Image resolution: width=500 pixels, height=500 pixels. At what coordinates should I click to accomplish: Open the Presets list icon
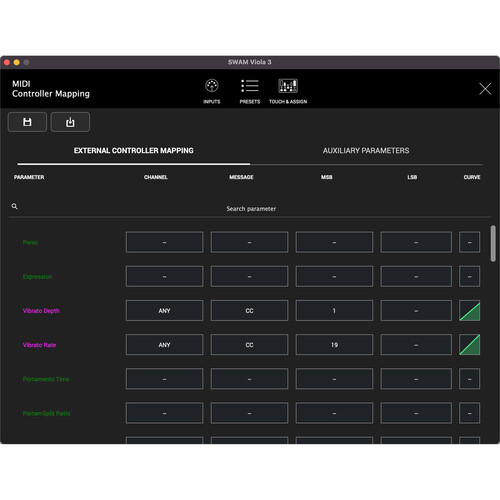pyautogui.click(x=250, y=86)
